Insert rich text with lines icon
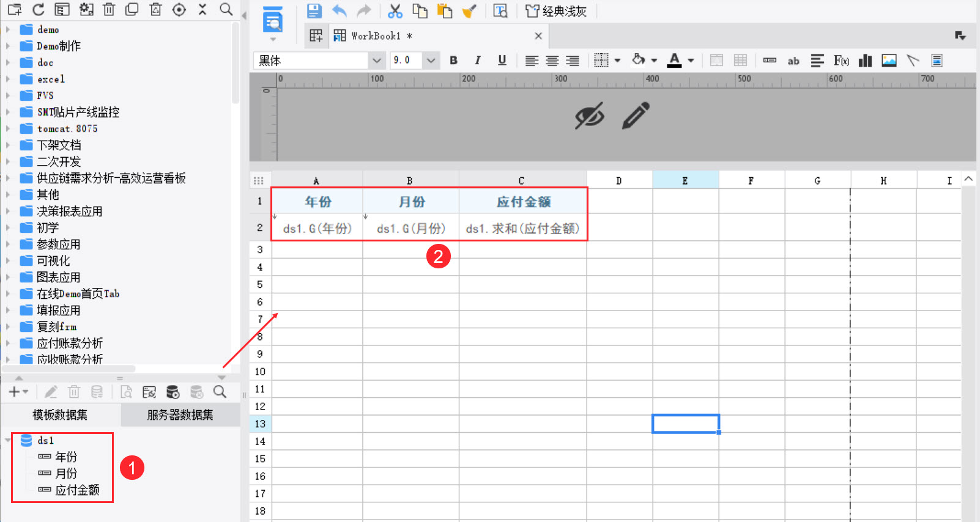Viewport: 980px width, 522px height. 817,60
